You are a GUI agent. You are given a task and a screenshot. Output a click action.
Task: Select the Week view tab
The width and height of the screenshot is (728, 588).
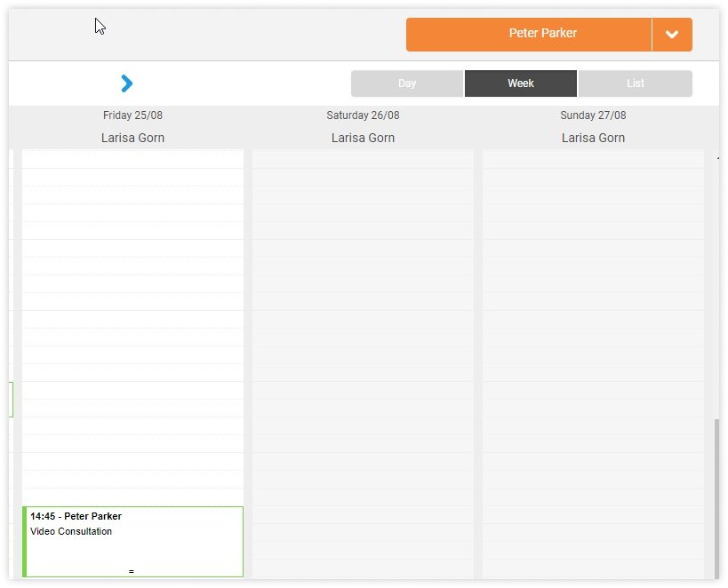click(521, 83)
